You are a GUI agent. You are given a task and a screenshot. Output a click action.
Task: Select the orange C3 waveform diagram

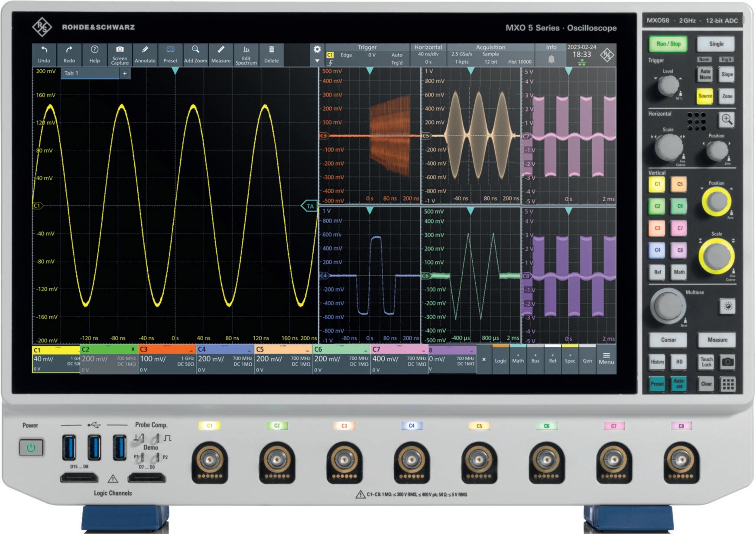tap(370, 136)
